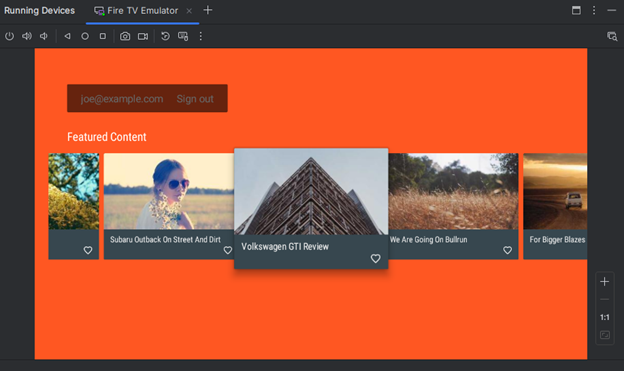
Task: Start screen recording with video camera icon
Action: 143,36
